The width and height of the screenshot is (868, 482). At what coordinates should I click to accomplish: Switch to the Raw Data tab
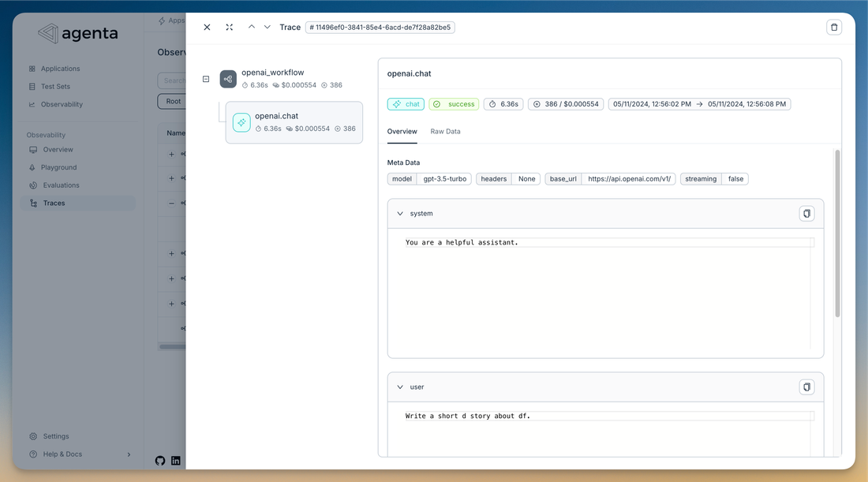point(445,132)
